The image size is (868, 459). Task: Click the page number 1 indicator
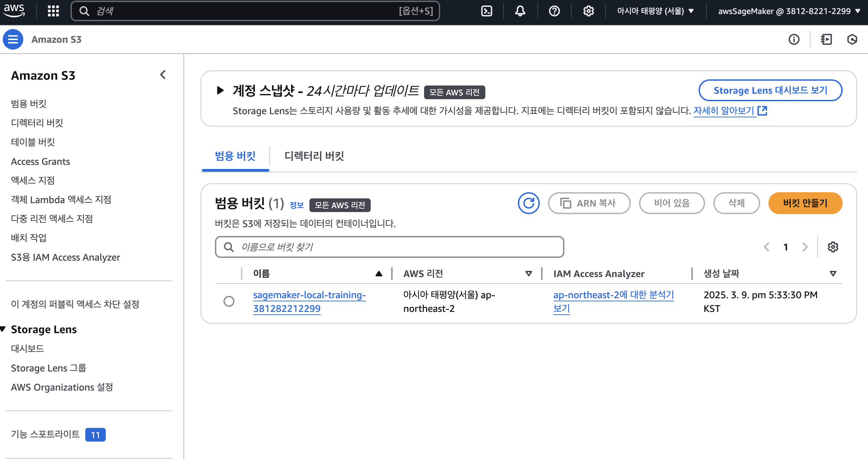point(786,247)
